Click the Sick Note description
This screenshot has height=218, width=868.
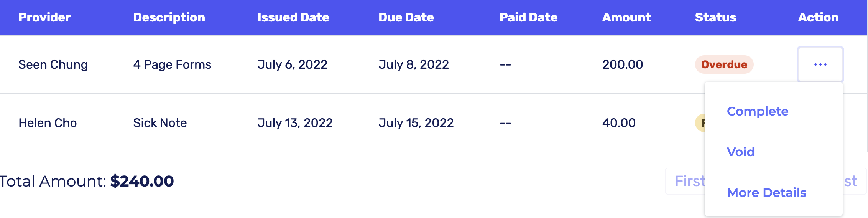coord(160,123)
